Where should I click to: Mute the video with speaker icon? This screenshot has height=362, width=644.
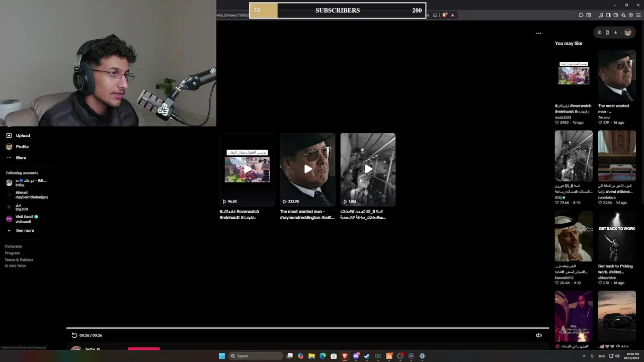[x=538, y=335]
